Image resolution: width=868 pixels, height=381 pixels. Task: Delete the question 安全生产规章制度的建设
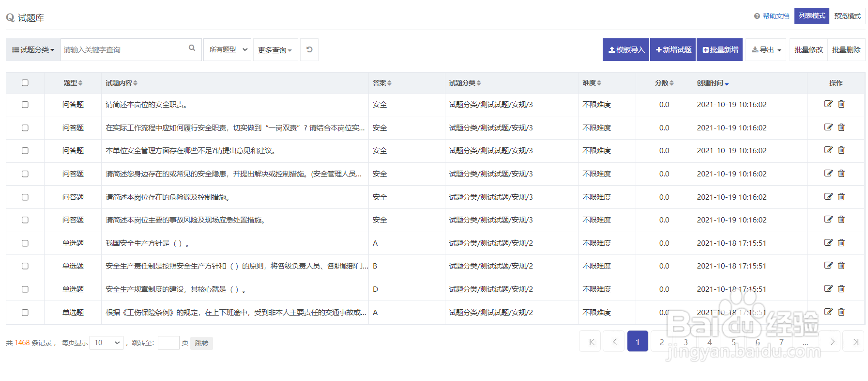click(841, 288)
